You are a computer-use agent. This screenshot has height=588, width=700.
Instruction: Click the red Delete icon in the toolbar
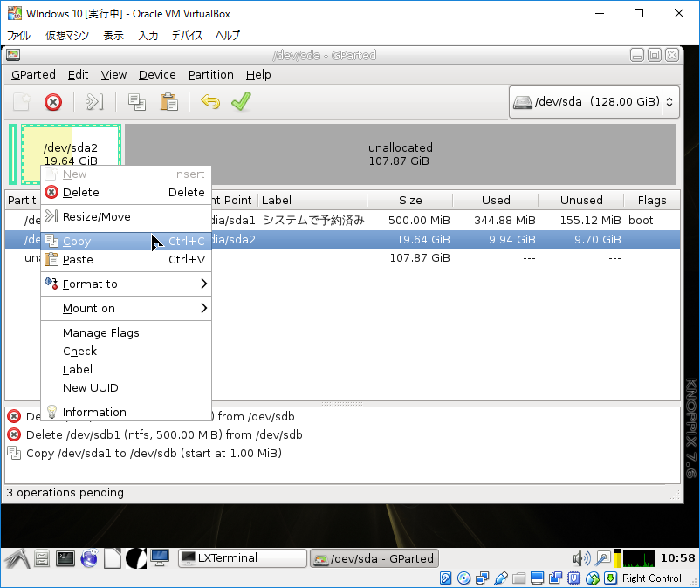[53, 102]
